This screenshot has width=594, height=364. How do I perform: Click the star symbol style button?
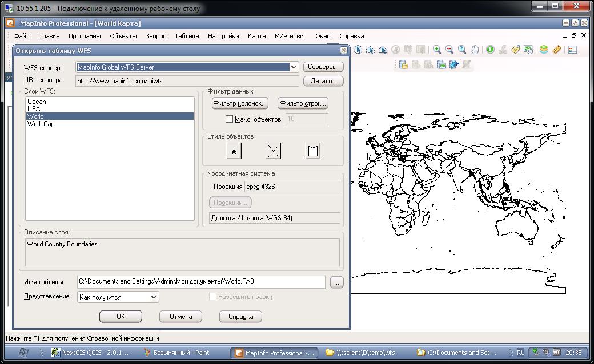coord(234,151)
